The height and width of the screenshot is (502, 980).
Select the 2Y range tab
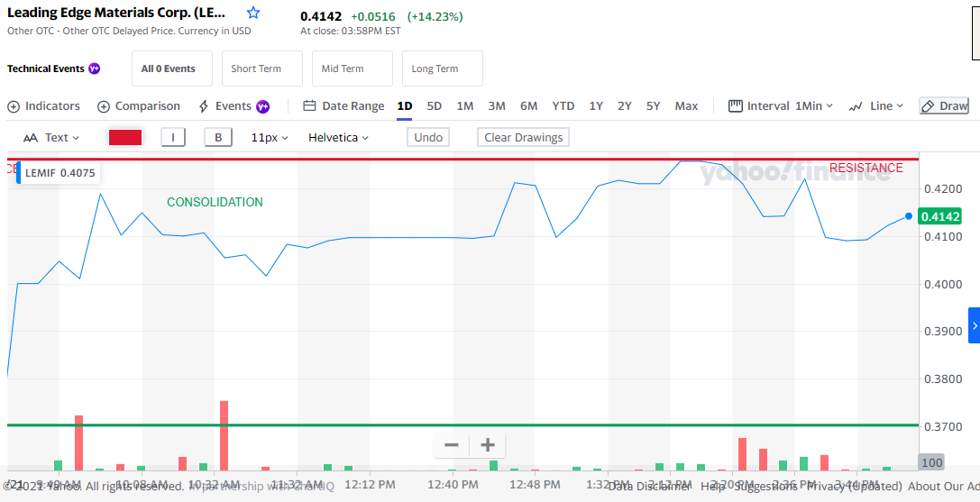(x=625, y=105)
